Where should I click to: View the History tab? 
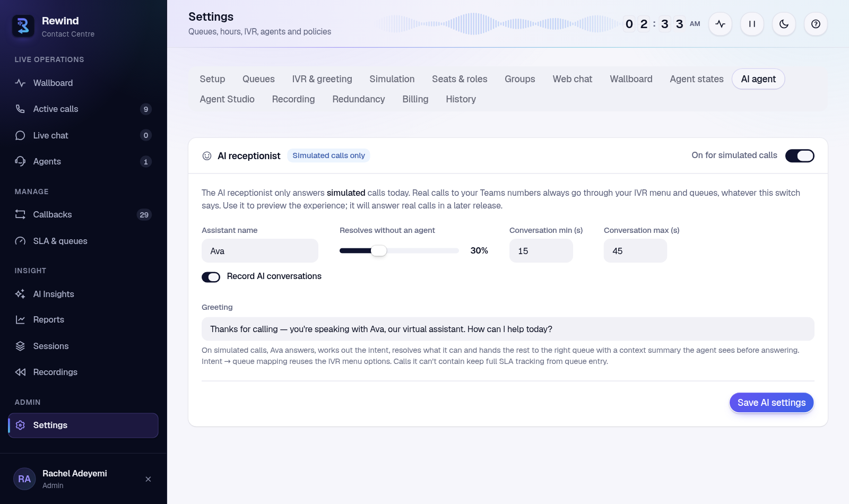(x=461, y=99)
